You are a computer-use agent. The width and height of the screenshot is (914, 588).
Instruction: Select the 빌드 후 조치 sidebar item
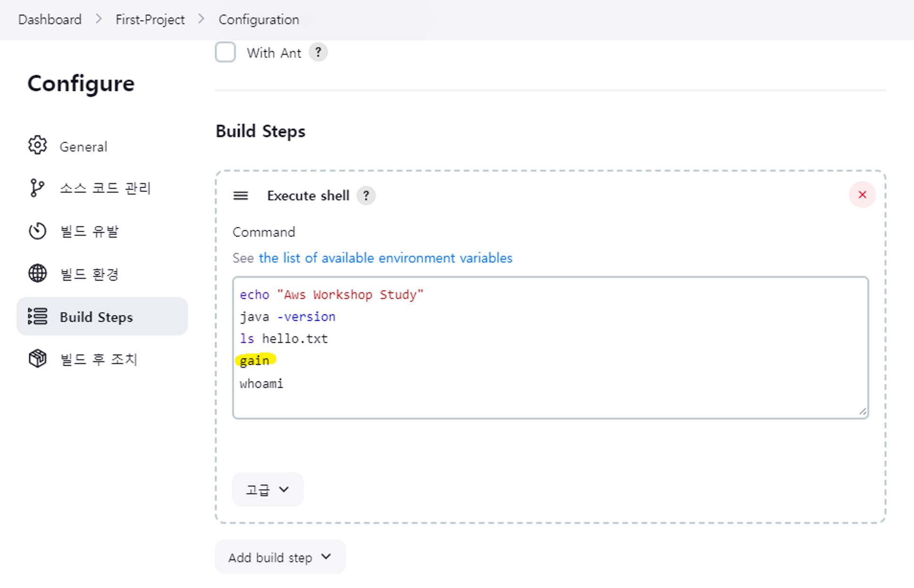click(98, 360)
